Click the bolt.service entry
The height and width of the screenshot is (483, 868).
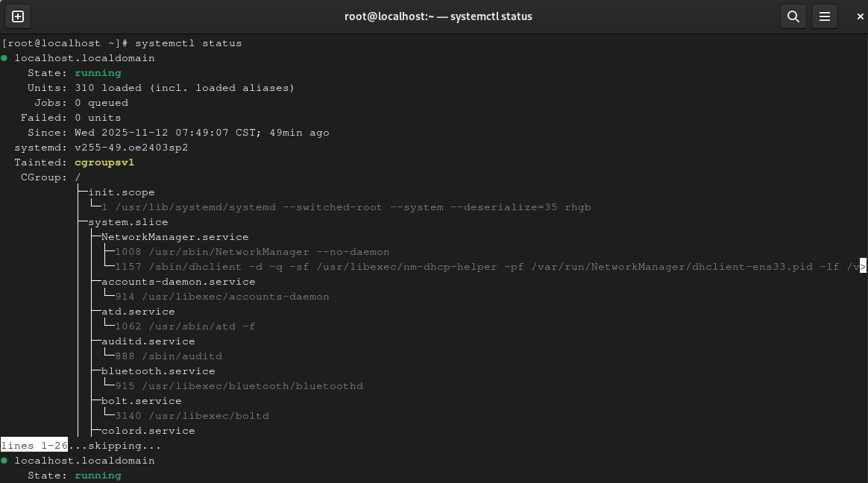142,401
